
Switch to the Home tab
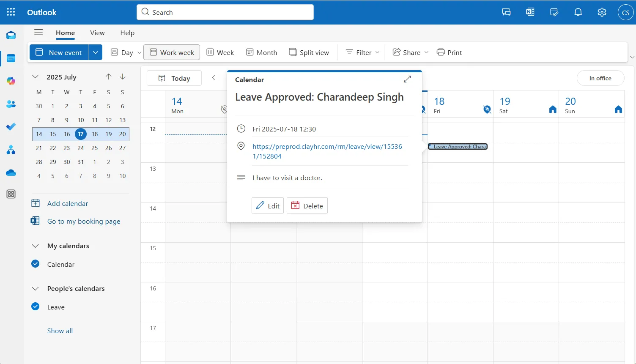pos(65,33)
